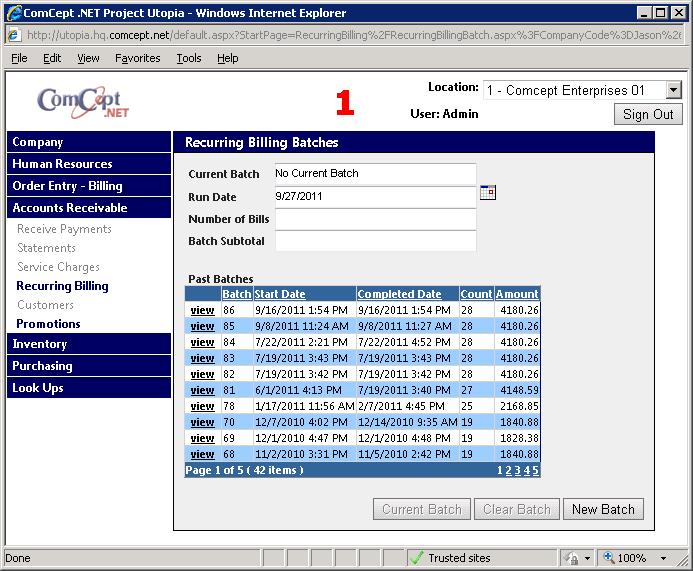
Task: Click the Internet Explorer page icon in address bar
Action: click(x=14, y=35)
